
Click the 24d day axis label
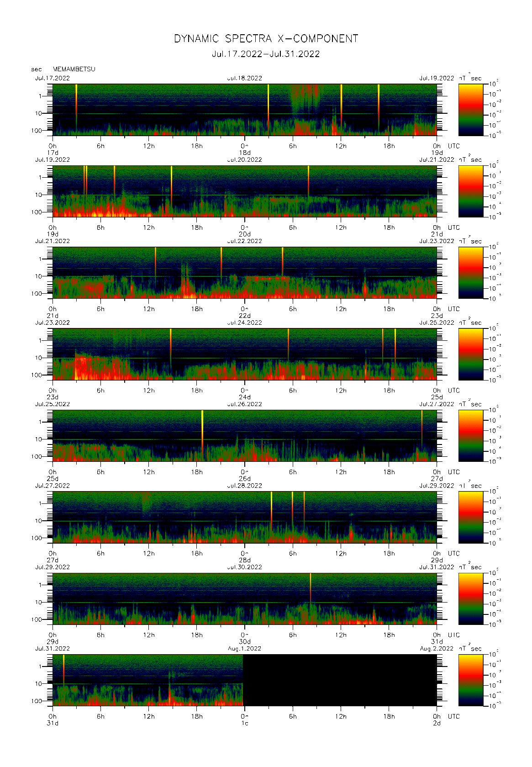coord(245,397)
